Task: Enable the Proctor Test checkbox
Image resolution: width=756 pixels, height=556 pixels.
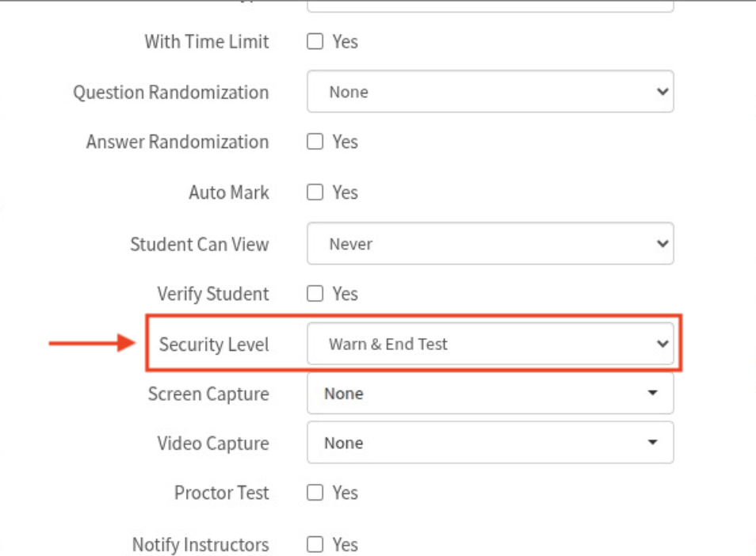Action: coord(315,493)
